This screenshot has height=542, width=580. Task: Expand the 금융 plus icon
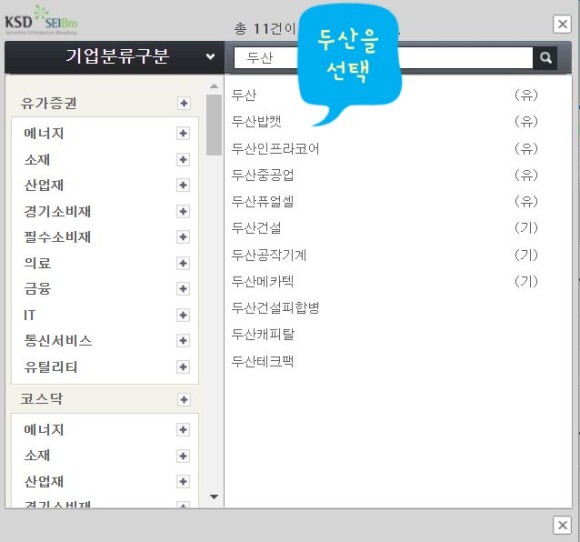pos(183,289)
